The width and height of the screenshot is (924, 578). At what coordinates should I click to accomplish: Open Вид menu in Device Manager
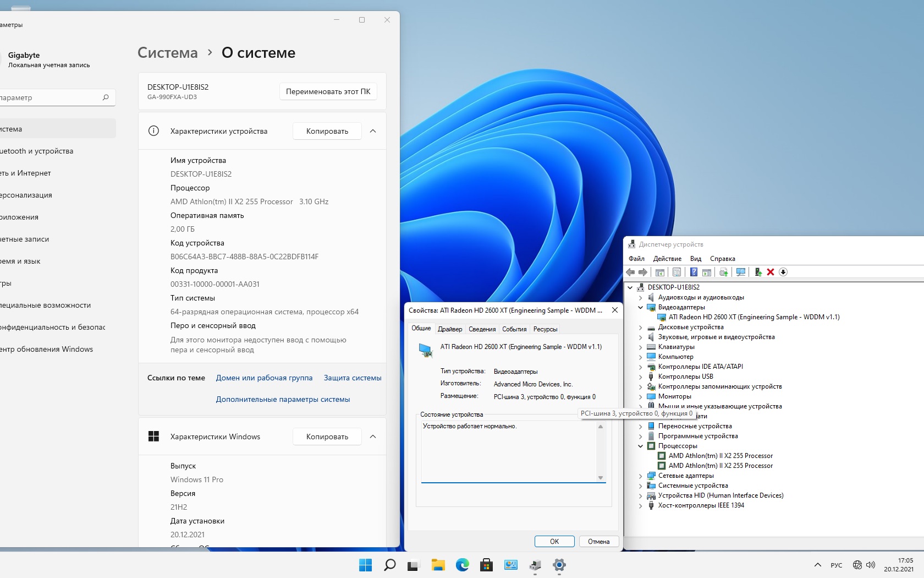pos(696,259)
